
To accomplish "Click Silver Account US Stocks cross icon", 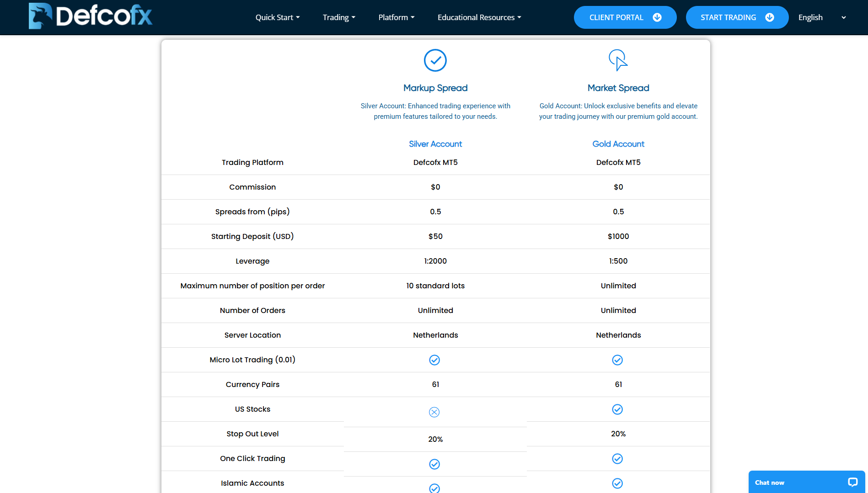I will (434, 412).
